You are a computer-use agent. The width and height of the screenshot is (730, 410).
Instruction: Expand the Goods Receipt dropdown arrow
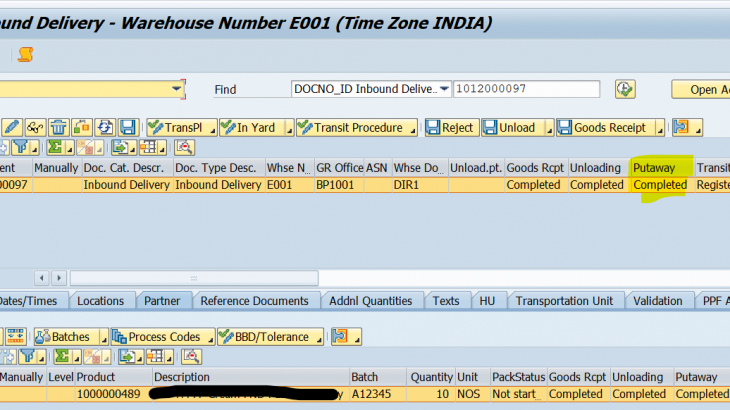[x=660, y=129]
